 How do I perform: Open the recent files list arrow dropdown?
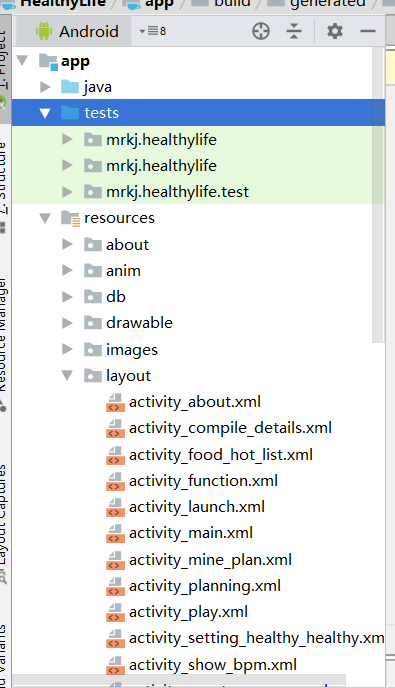152,31
